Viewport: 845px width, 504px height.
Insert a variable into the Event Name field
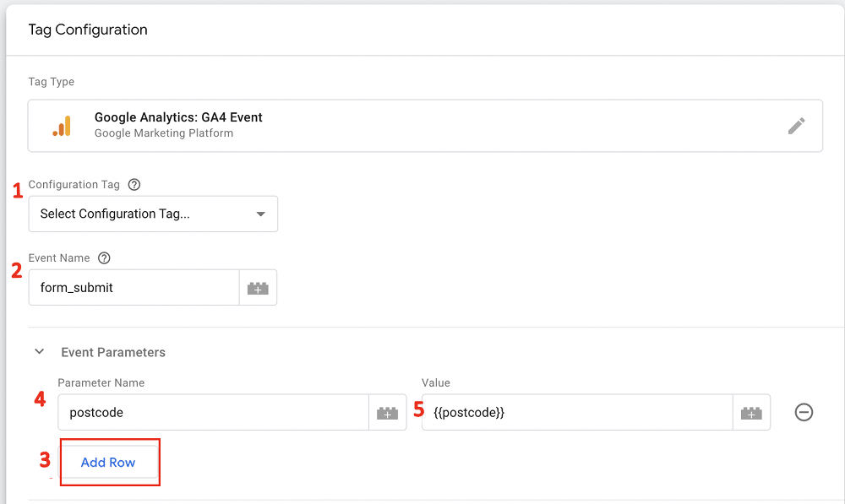[x=257, y=287]
